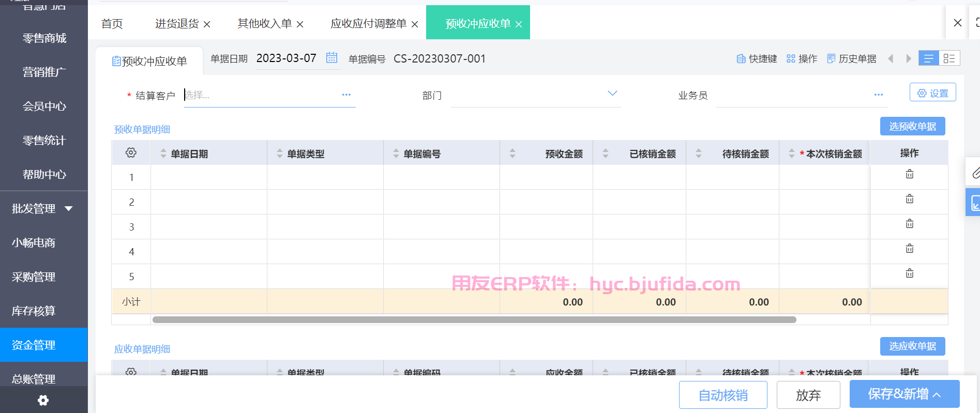Switch to 首页 tab
This screenshot has height=413, width=980.
(x=112, y=24)
